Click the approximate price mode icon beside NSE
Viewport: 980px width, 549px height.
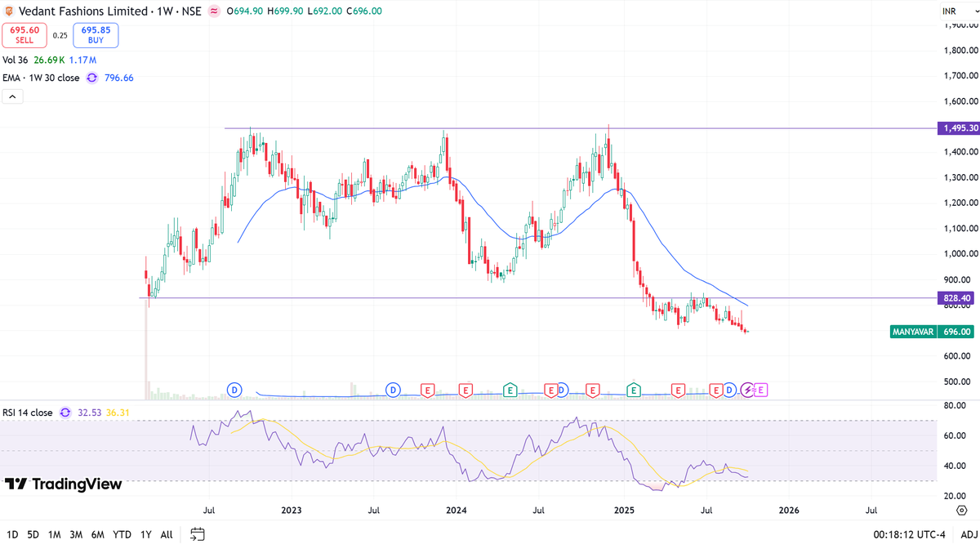click(213, 11)
